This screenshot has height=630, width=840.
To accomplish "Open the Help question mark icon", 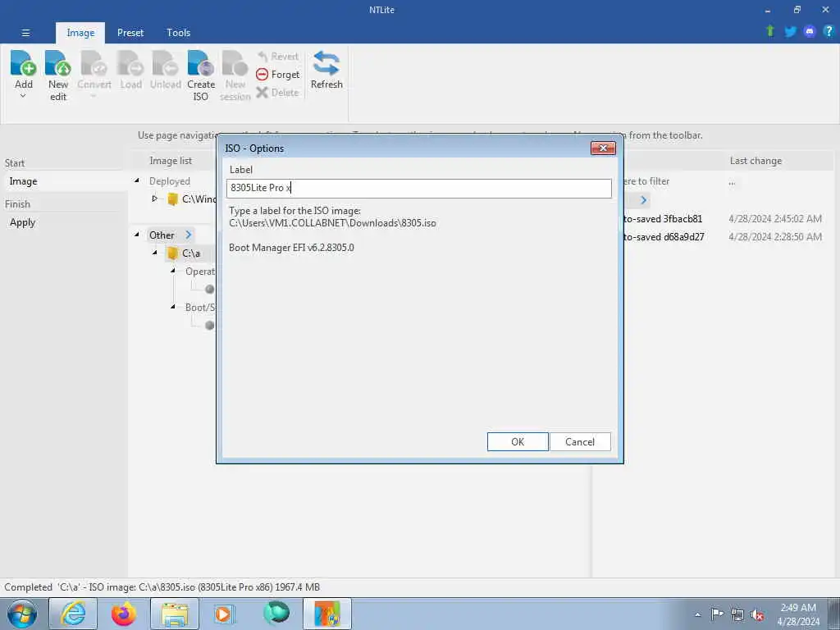I will click(829, 31).
